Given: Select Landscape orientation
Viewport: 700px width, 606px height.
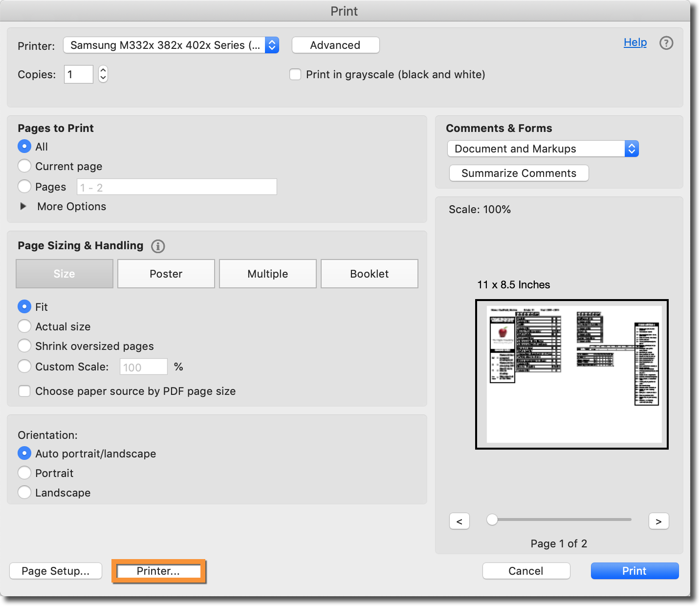Looking at the screenshot, I should (24, 493).
